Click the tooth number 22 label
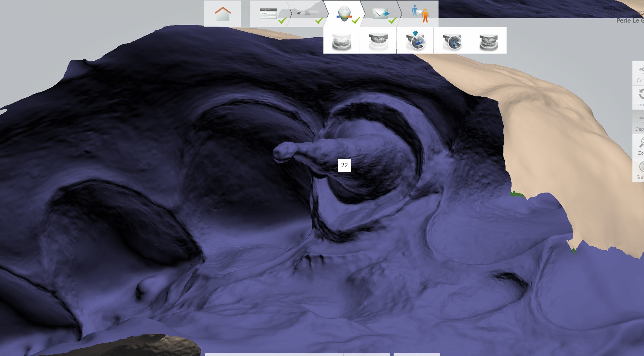Viewport: 644px width, 356px height. click(x=344, y=165)
